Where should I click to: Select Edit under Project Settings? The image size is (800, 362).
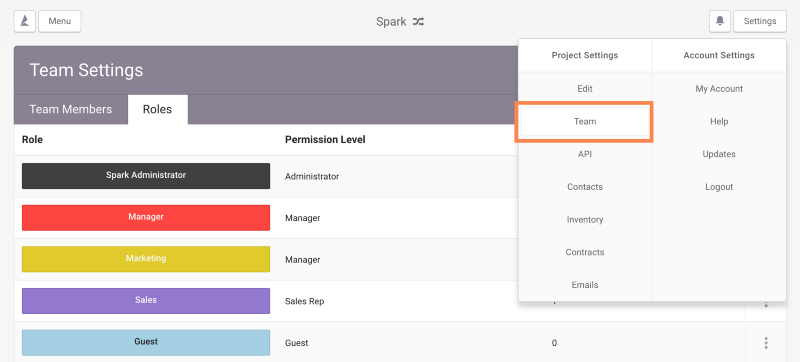coord(585,89)
